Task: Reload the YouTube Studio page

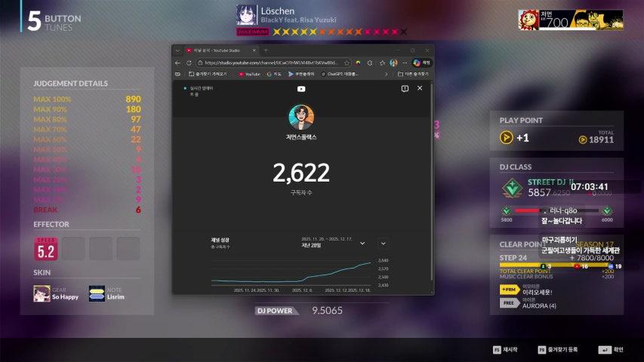Action: [189, 63]
